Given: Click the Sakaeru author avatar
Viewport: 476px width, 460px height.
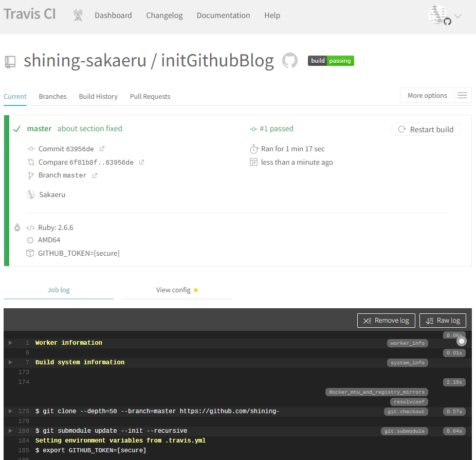Looking at the screenshot, I should click(31, 194).
